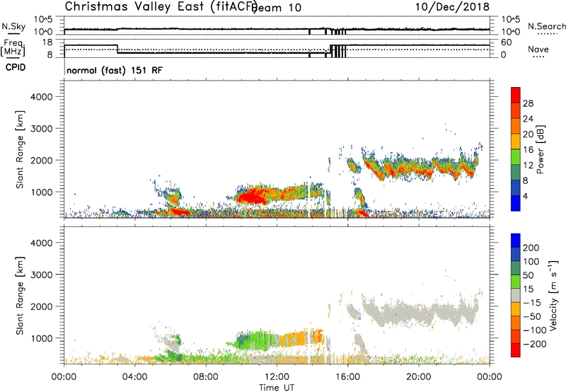
Task: Click the '08:00' time tick label
Action: pos(206,377)
